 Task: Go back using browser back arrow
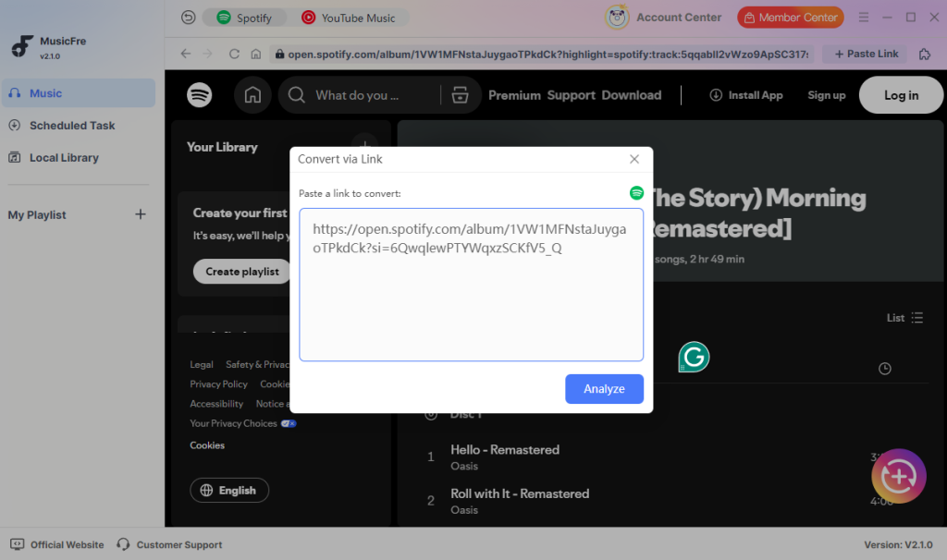point(185,54)
